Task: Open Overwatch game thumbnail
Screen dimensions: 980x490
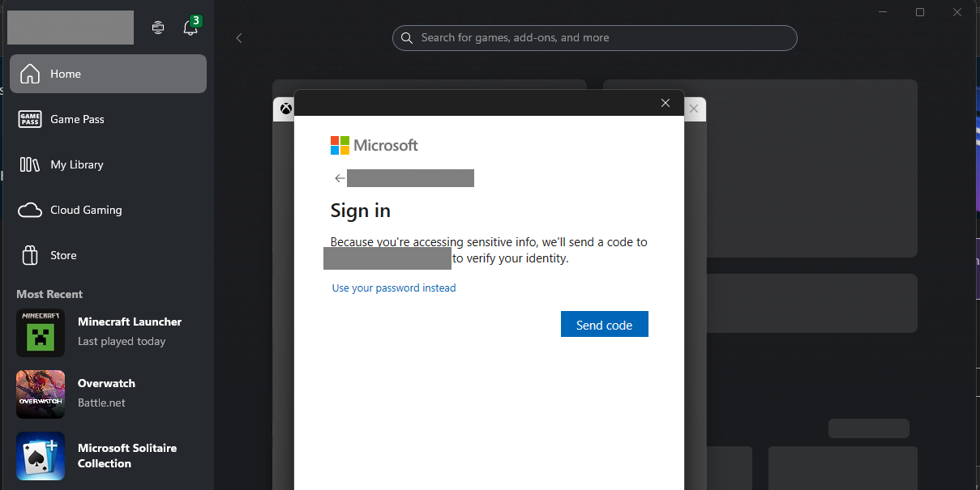Action: (41, 394)
